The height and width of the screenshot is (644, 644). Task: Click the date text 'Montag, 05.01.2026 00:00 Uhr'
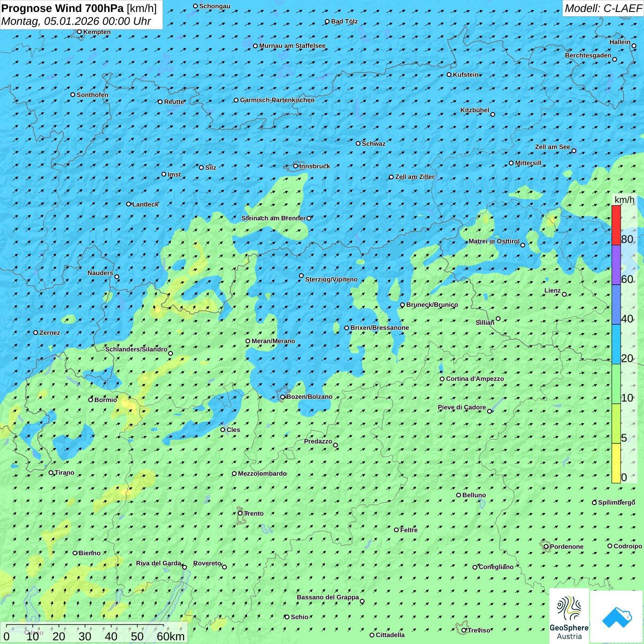[x=76, y=21]
